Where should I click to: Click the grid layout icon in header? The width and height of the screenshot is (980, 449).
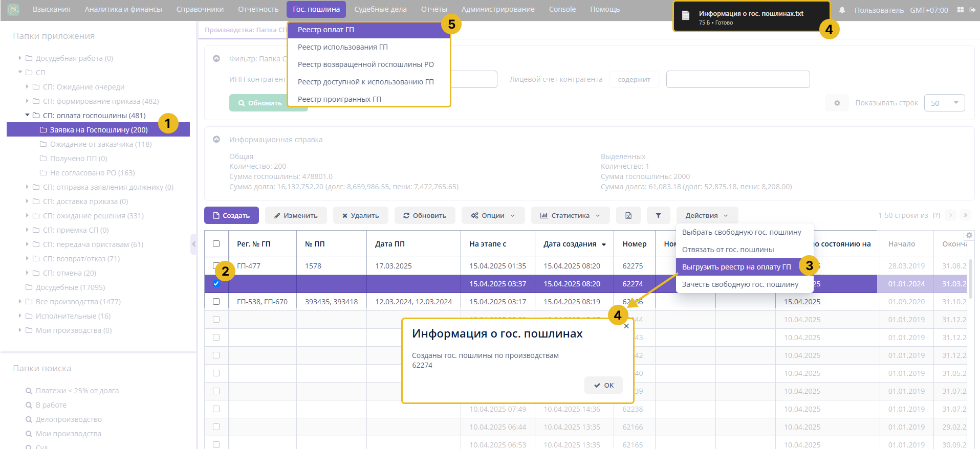(x=960, y=10)
